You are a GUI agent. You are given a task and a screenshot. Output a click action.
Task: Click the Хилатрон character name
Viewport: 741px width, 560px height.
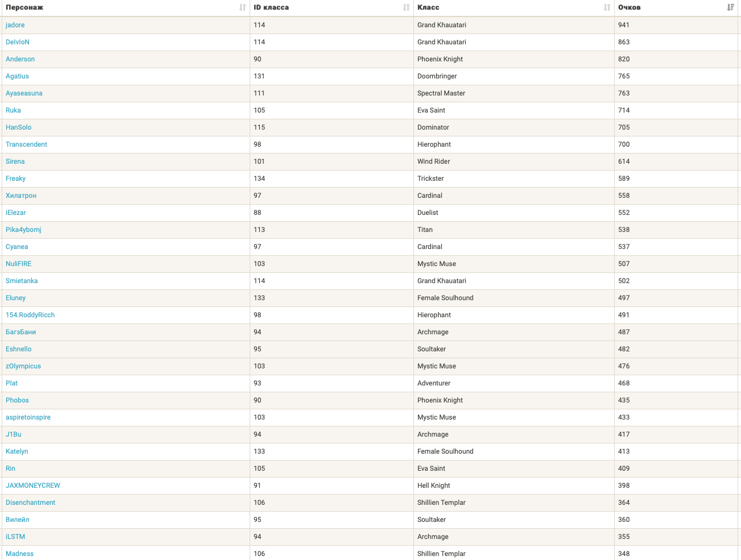[x=21, y=196]
